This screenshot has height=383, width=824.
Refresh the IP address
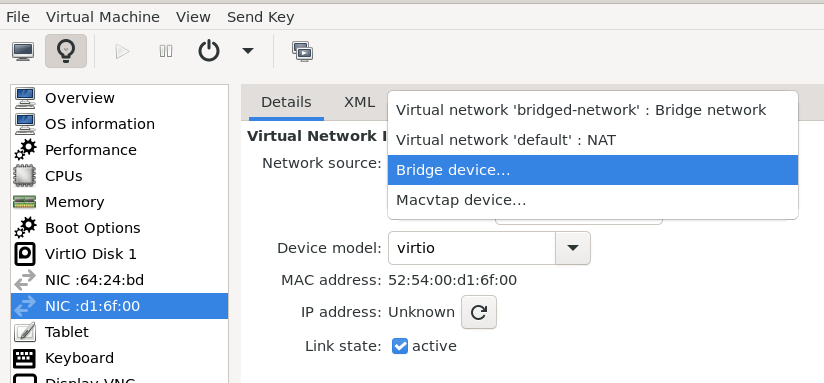click(x=479, y=312)
